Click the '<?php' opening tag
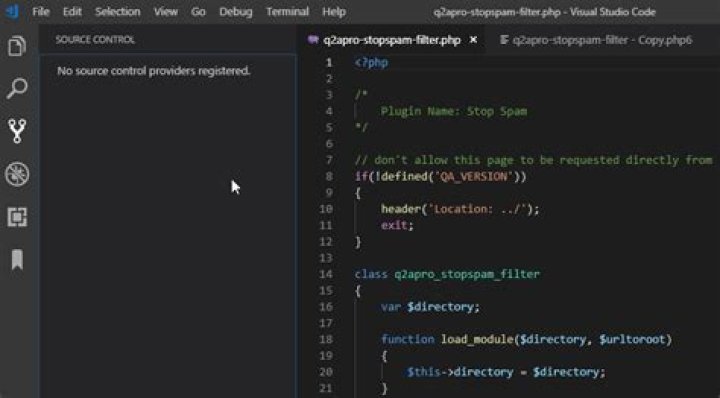This screenshot has width=720, height=398. (x=371, y=62)
